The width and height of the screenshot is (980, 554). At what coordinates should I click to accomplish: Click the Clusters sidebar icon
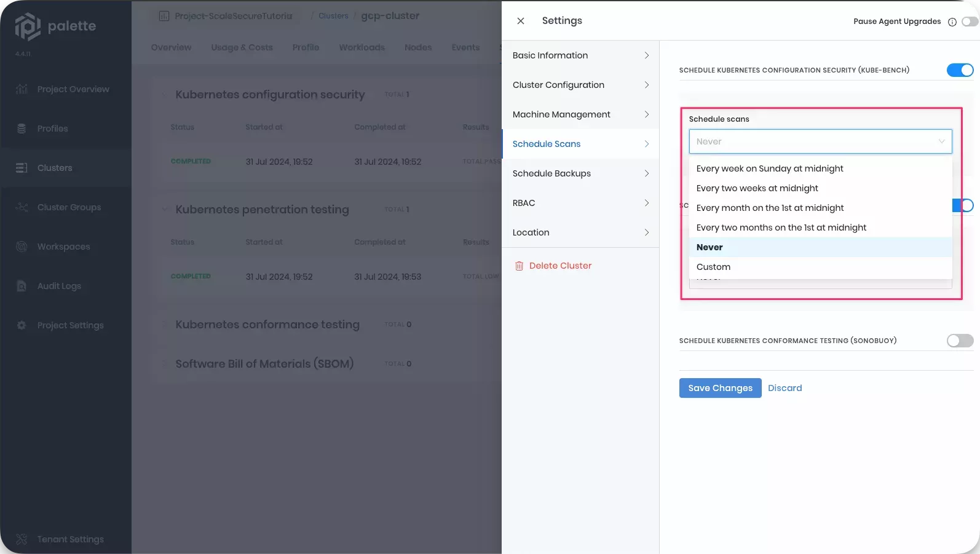point(22,168)
